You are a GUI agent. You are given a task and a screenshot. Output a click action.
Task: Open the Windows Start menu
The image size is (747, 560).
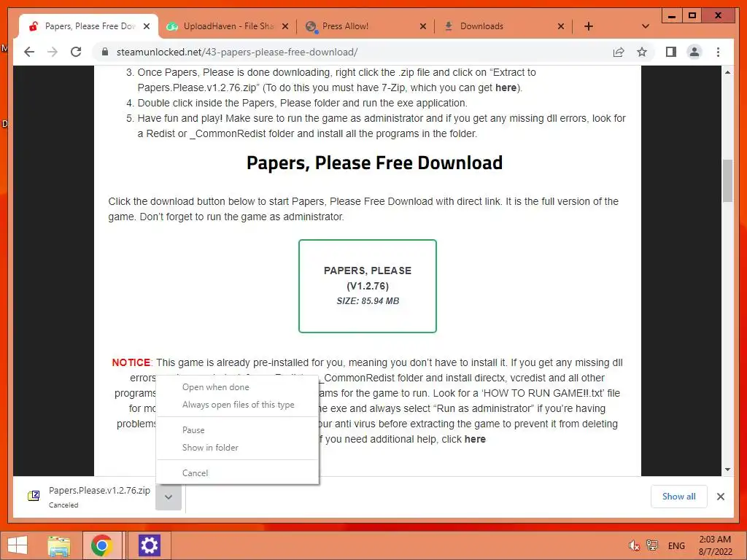tap(18, 545)
